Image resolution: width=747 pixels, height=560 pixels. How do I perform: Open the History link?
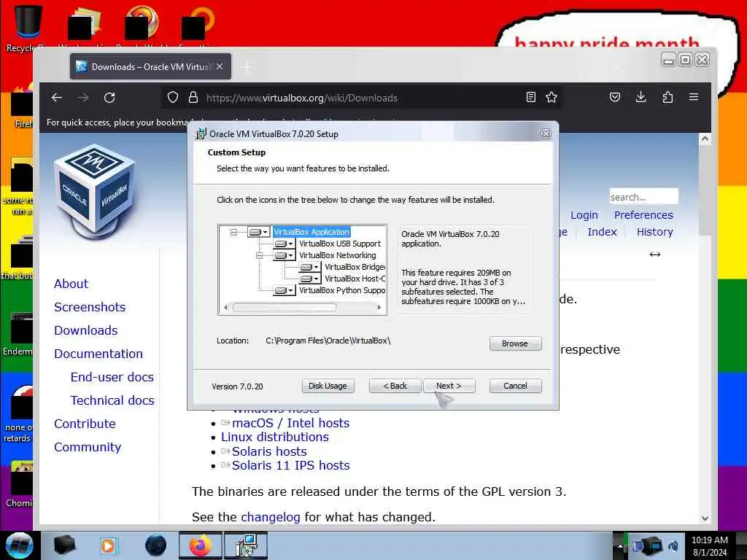(655, 232)
